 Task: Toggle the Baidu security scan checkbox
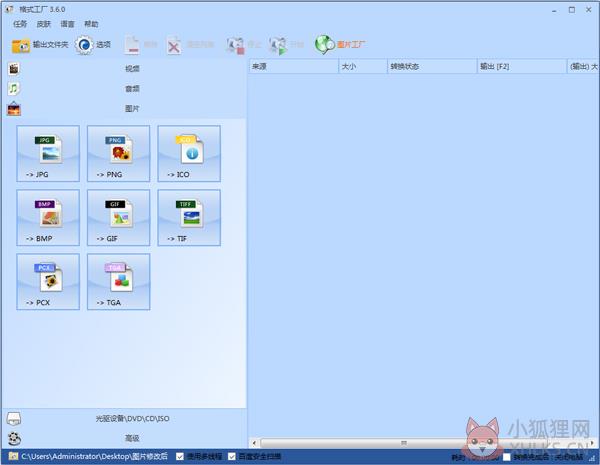coord(232,457)
